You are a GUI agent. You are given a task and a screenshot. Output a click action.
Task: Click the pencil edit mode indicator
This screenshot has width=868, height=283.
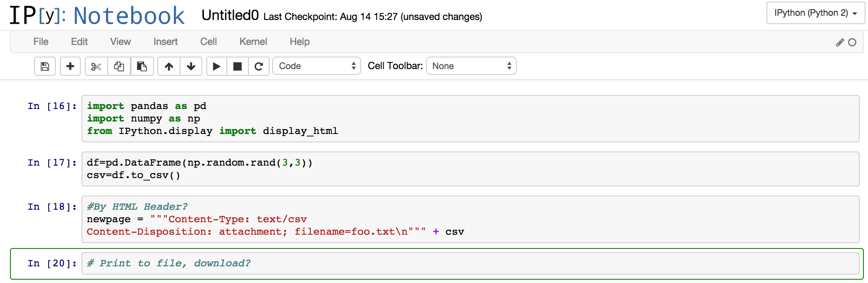point(840,42)
